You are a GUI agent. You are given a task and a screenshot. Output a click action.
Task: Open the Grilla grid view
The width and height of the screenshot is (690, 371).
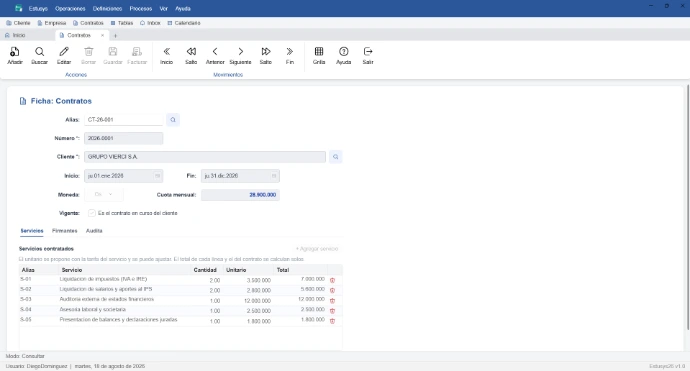[x=319, y=55]
